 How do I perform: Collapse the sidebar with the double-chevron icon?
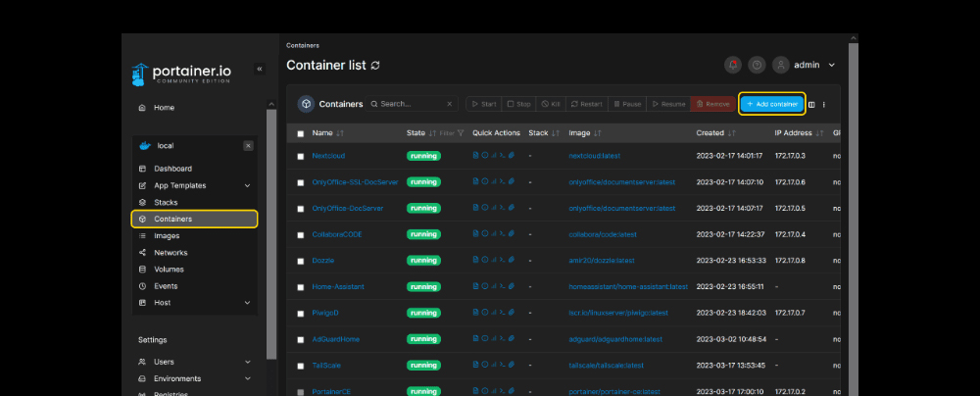[259, 69]
